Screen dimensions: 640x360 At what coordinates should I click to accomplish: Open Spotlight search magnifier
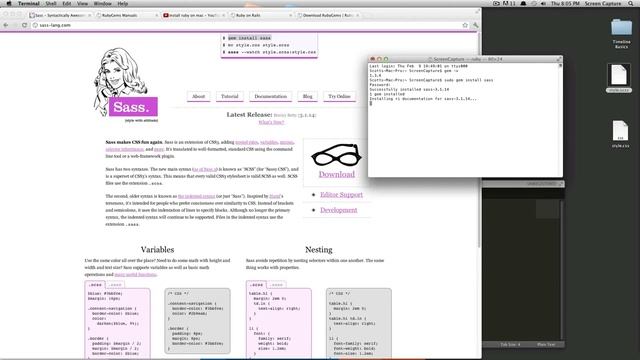pyautogui.click(x=631, y=4)
